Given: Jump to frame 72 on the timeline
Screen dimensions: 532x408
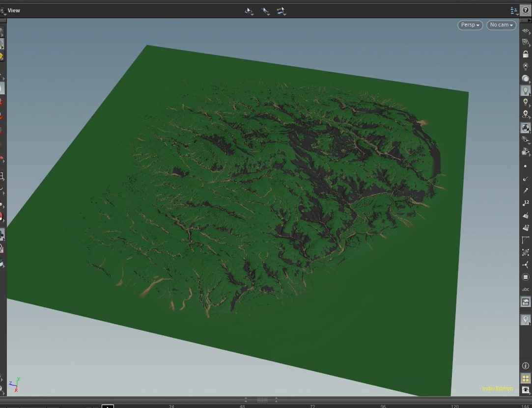Looking at the screenshot, I should point(312,406).
